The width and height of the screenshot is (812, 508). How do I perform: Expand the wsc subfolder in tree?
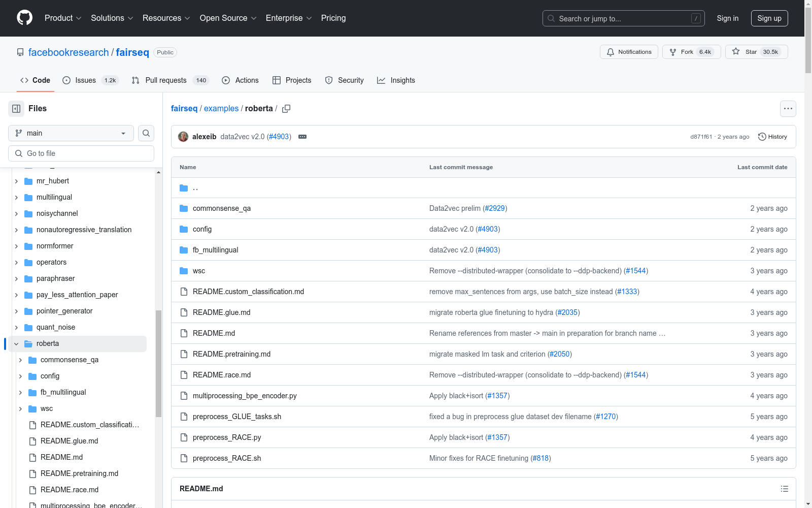pos(20,409)
